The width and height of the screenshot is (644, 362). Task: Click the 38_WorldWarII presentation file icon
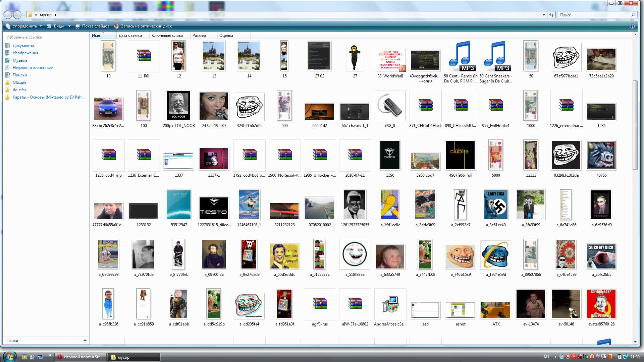[390, 60]
